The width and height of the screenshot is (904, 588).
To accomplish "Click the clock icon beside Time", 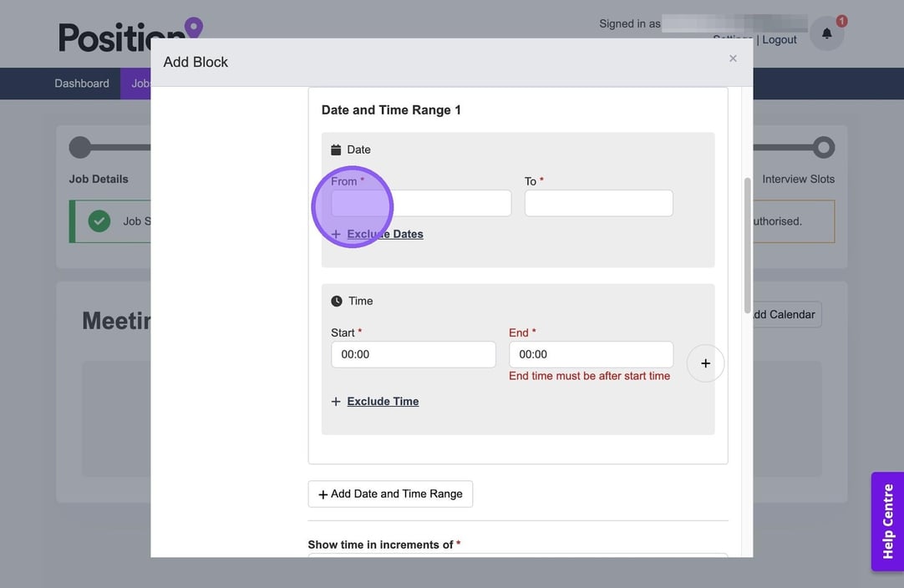I will click(x=337, y=301).
